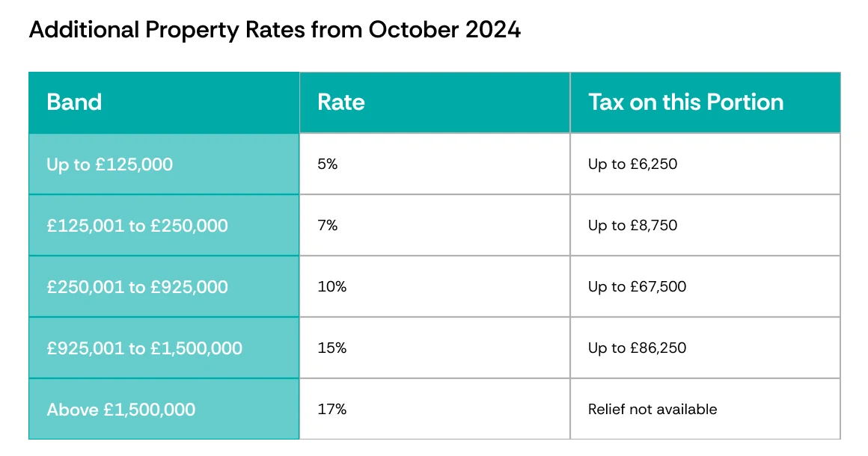Image resolution: width=868 pixels, height=456 pixels.
Task: Click the 'Additional Property Rates from October 2024' heading
Action: (275, 30)
